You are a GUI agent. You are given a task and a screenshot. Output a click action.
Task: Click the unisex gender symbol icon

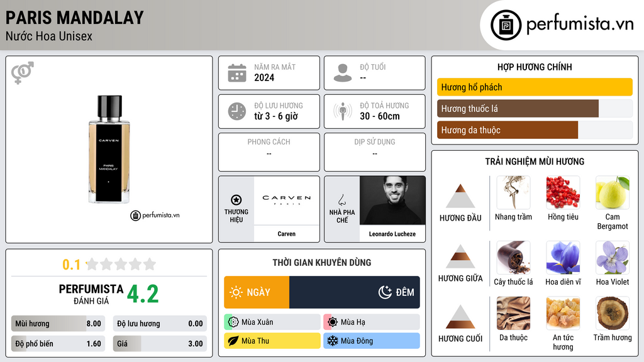point(23,73)
